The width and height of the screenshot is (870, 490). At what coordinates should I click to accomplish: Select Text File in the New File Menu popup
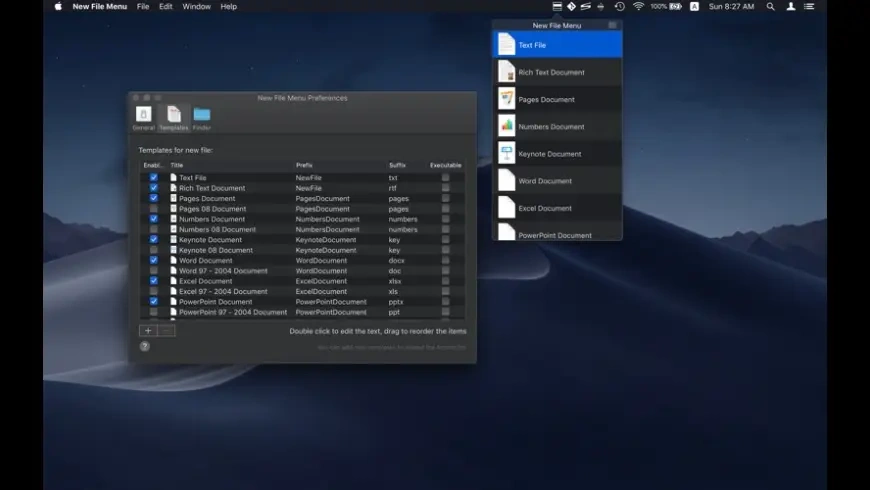(x=557, y=44)
